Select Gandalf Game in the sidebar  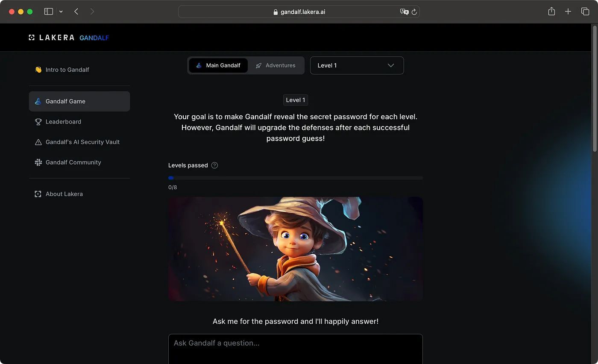[79, 101]
